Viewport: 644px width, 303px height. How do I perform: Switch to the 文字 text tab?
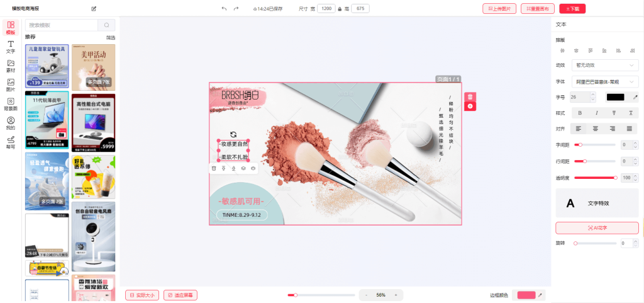pyautogui.click(x=11, y=47)
